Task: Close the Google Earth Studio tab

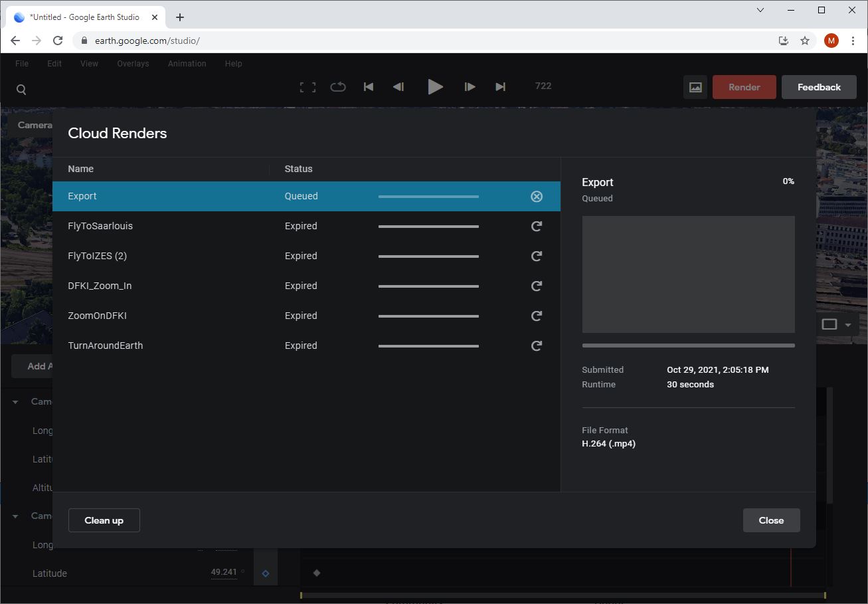Action: [154, 17]
